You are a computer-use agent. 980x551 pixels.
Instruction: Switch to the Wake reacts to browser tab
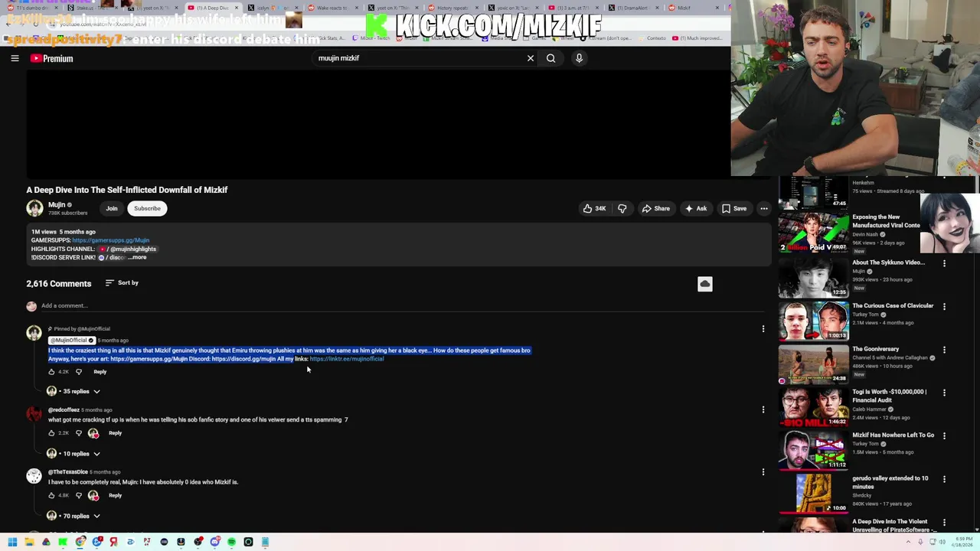tap(333, 8)
